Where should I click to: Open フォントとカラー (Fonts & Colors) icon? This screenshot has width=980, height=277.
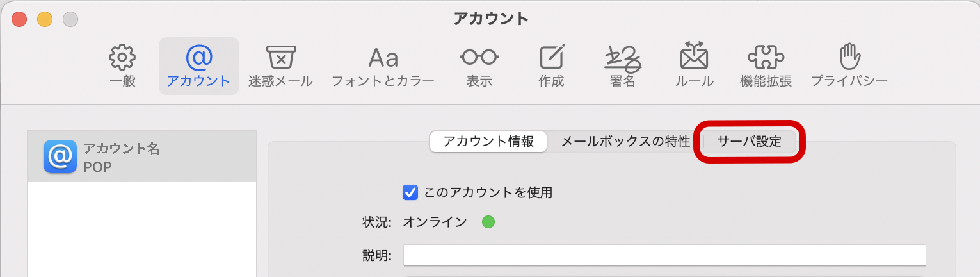[383, 58]
